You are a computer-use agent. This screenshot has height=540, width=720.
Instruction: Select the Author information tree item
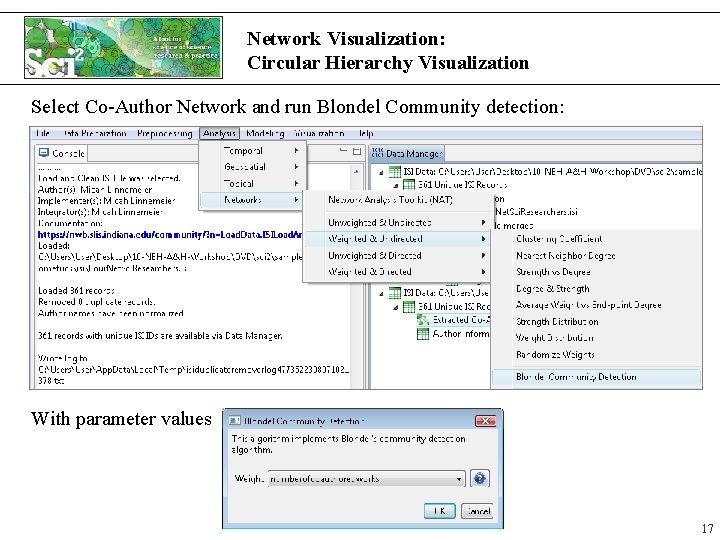point(461,334)
